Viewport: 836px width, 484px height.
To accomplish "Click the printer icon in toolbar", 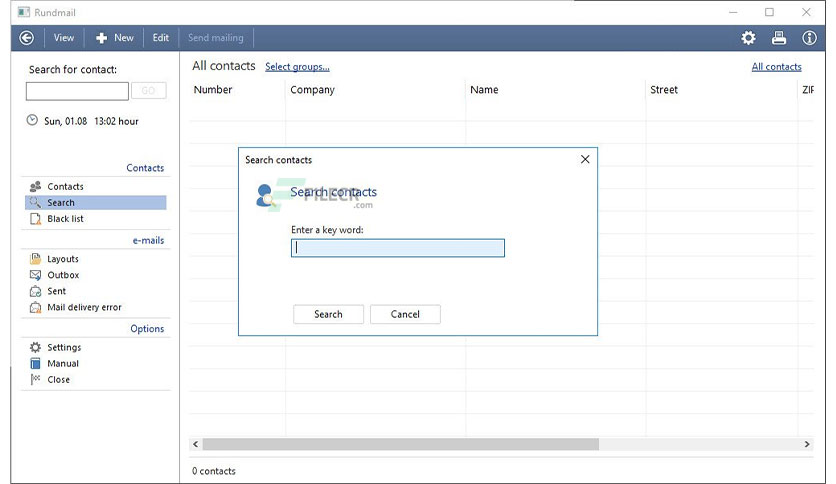I will click(x=779, y=38).
